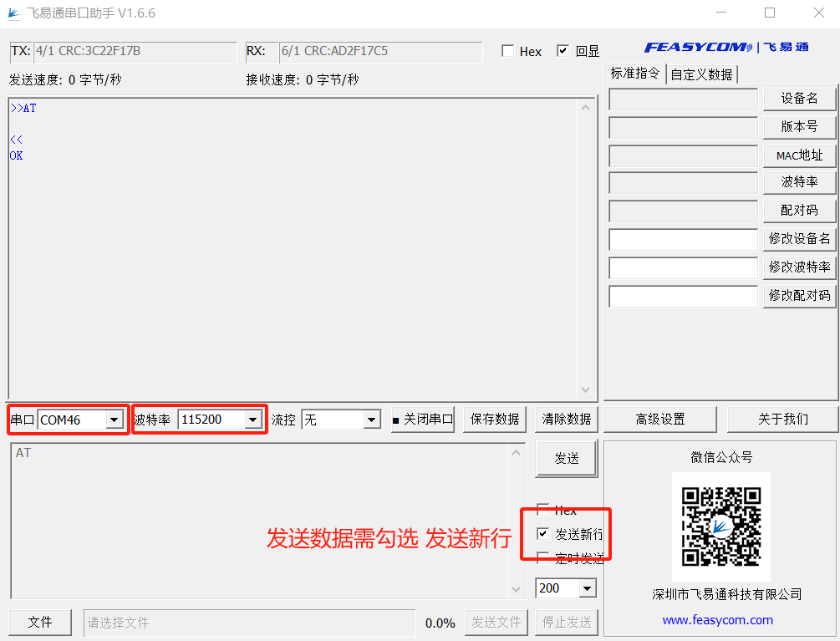Open the 串口 COM46 port dropdown
This screenshot has height=641, width=840.
coord(115,420)
